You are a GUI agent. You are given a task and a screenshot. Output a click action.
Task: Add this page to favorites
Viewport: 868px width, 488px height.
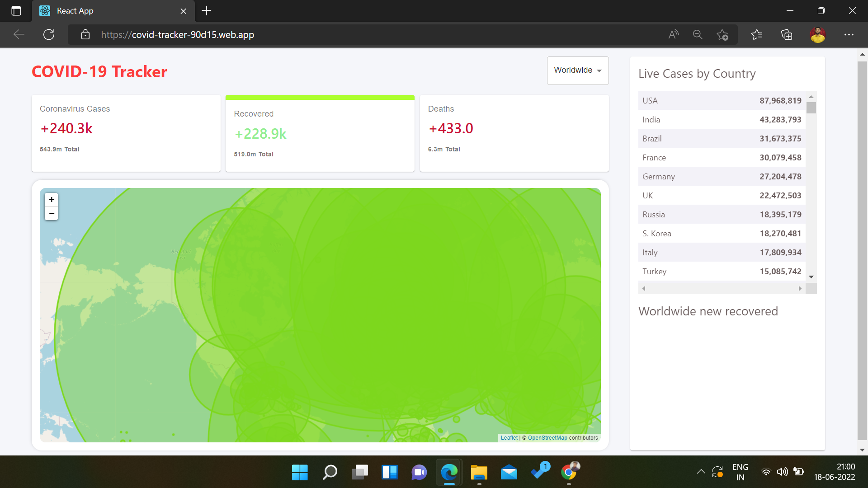722,35
